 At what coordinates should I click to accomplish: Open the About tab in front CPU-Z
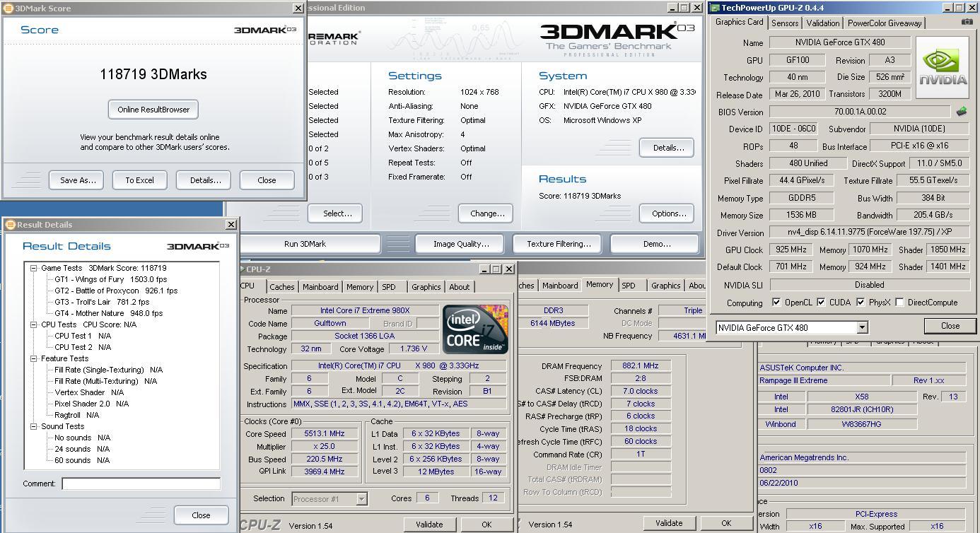pyautogui.click(x=460, y=287)
